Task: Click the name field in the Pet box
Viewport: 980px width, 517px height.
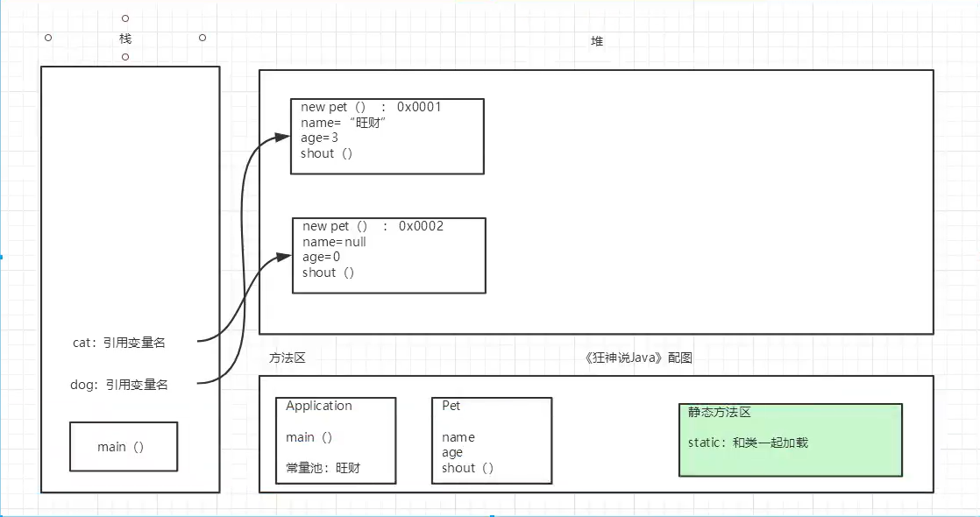Action: pyautogui.click(x=458, y=437)
